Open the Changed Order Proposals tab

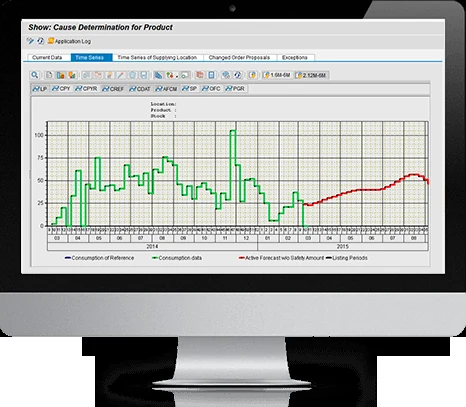[x=239, y=58]
